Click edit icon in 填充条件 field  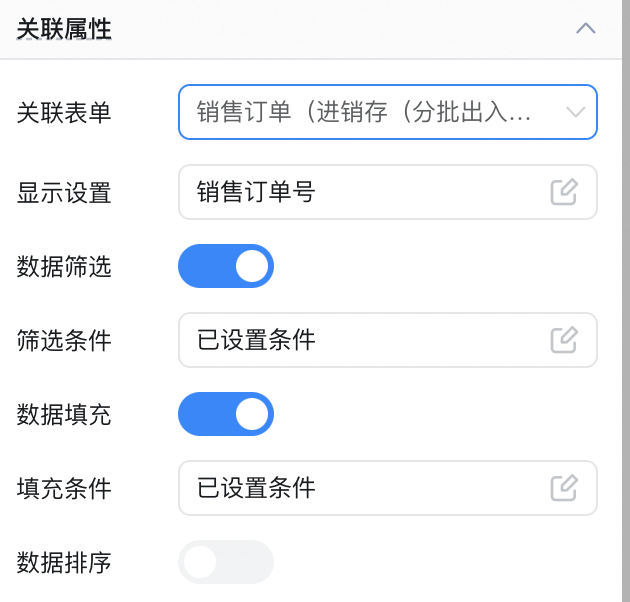pos(564,488)
